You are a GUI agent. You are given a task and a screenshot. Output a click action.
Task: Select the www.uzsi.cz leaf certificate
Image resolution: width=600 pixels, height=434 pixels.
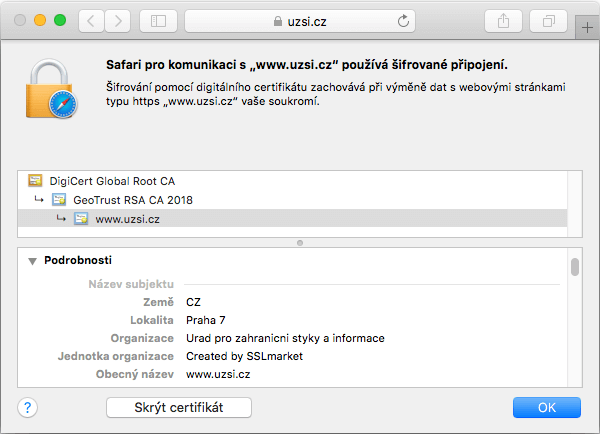(x=292, y=219)
